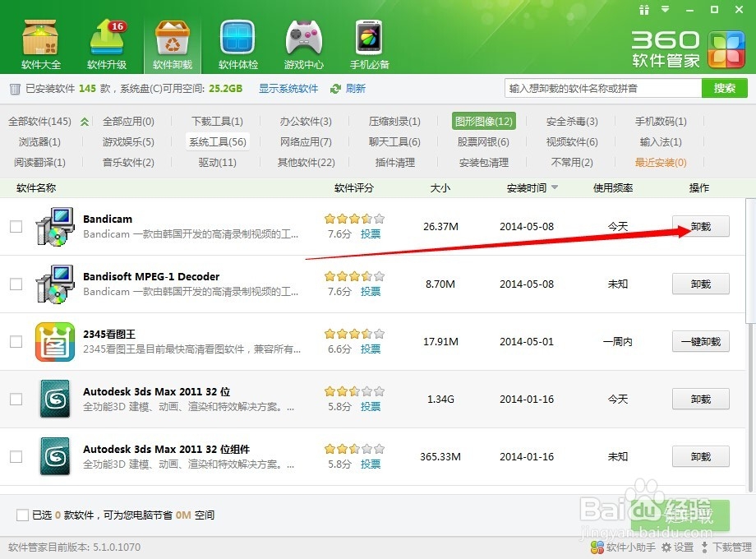756x559 pixels.
Task: Click the Bandicam star rating
Action: point(354,219)
